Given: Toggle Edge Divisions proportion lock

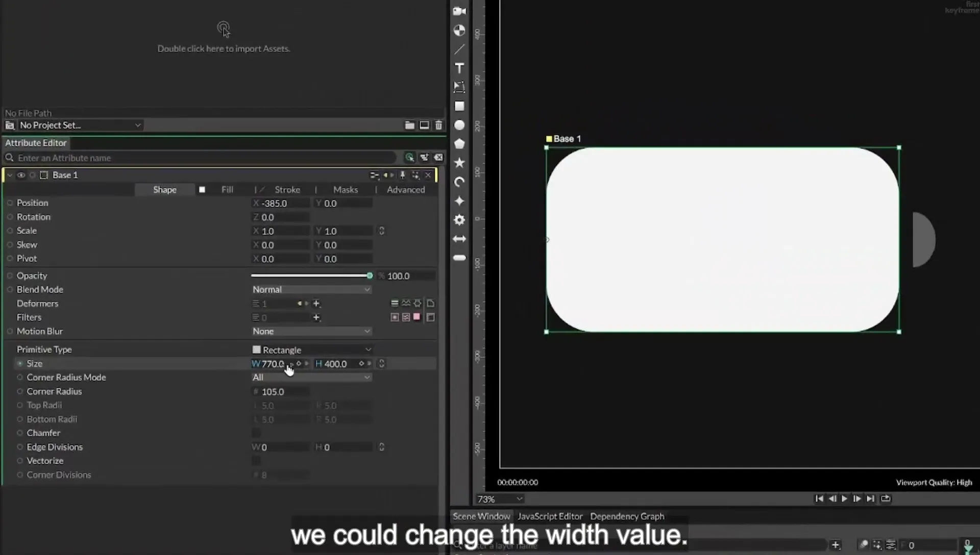Looking at the screenshot, I should coord(381,447).
